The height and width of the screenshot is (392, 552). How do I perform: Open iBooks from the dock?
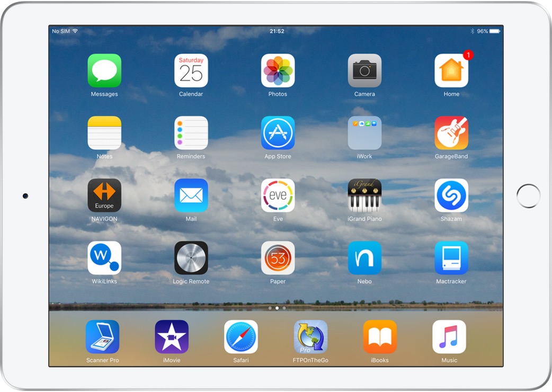380,337
